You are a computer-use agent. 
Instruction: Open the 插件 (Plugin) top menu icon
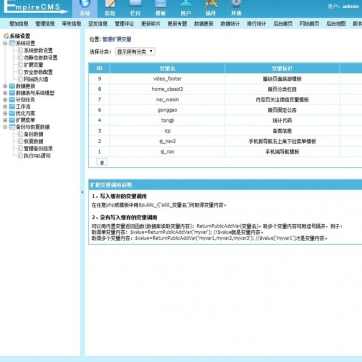(x=211, y=8)
